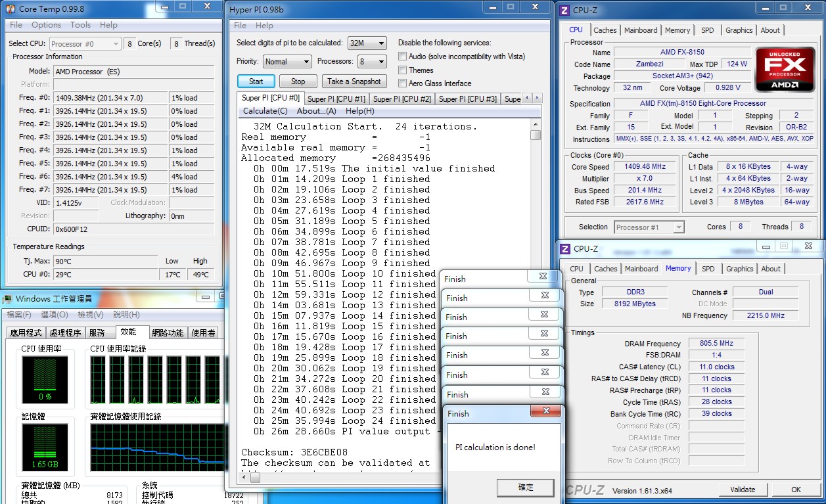
Task: Open the Core Temp File menu
Action: [x=16, y=25]
